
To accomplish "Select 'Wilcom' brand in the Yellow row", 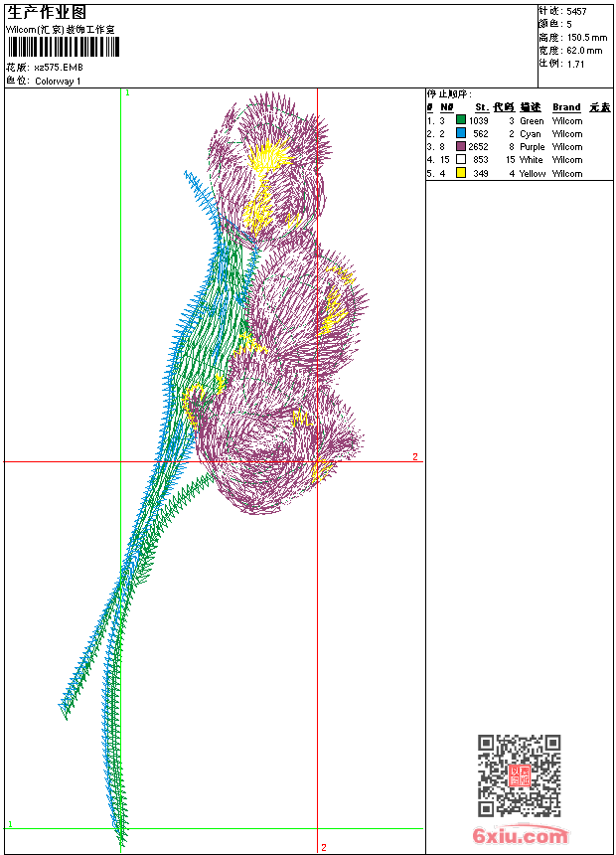I will (x=567, y=174).
